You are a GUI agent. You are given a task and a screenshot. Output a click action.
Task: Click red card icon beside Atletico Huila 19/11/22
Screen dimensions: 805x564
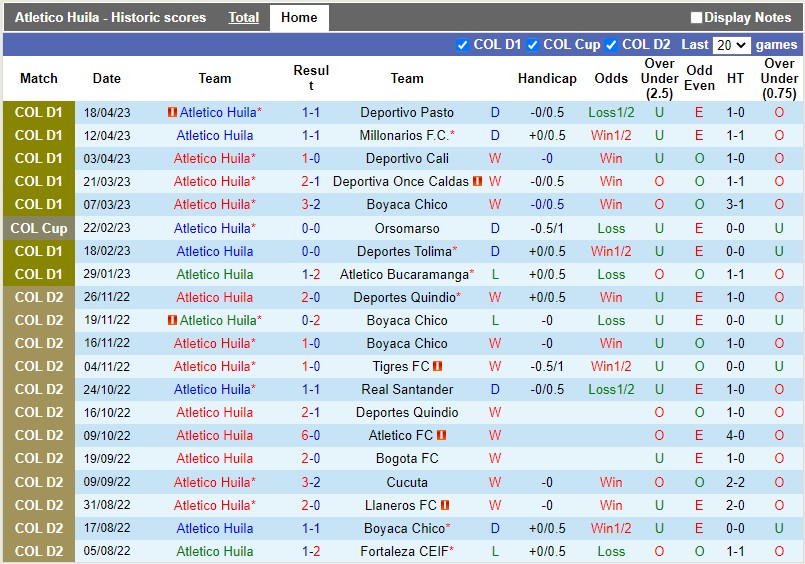(172, 320)
